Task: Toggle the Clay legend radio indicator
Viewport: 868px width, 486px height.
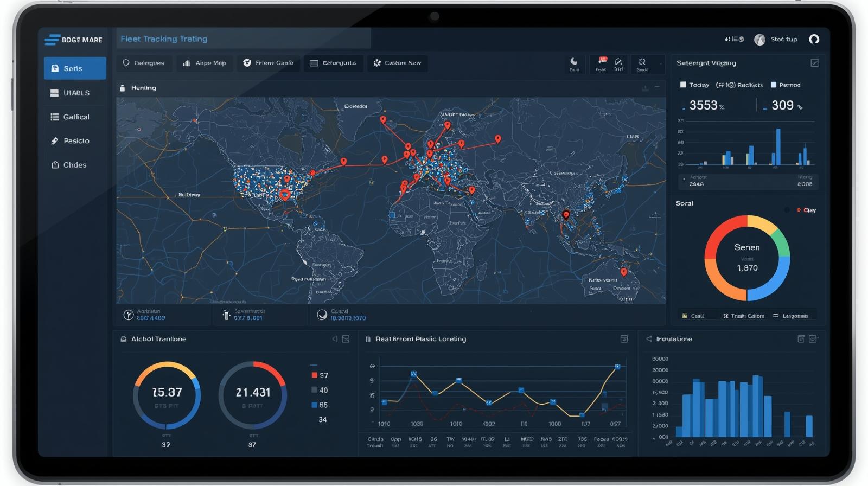Action: coord(799,210)
